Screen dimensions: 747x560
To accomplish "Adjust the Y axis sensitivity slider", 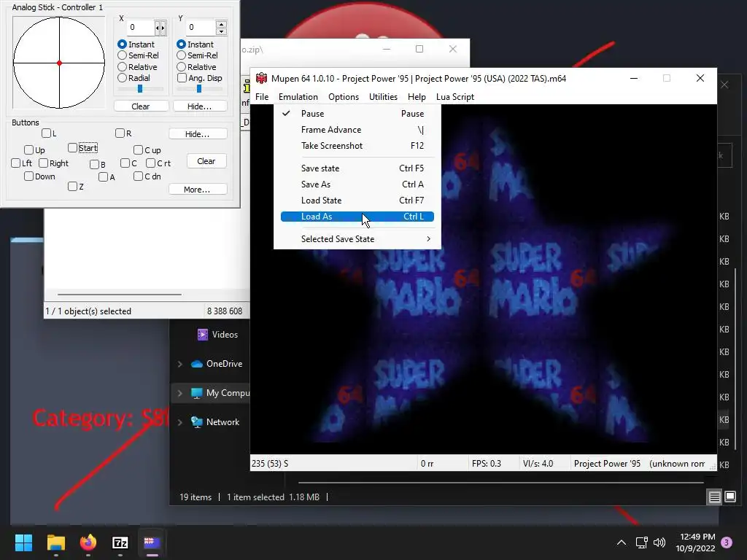I will pos(199,88).
